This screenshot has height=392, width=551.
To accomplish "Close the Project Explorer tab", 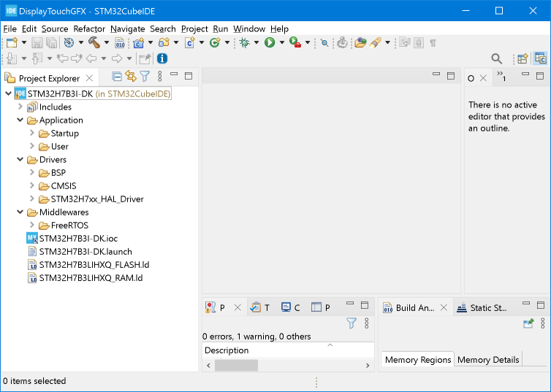I will (x=90, y=78).
